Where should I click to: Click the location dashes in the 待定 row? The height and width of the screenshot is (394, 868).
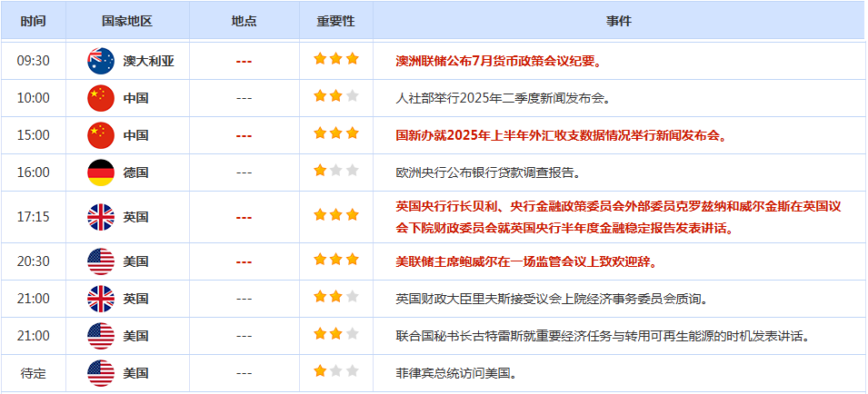244,373
